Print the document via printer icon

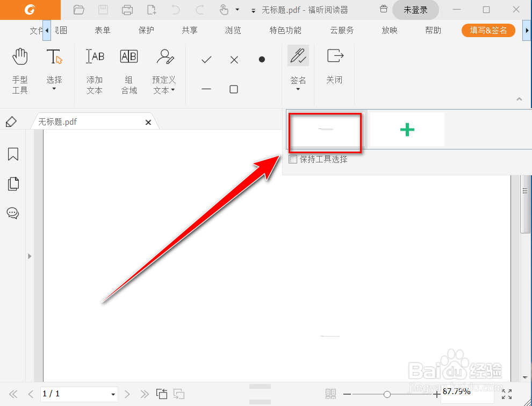[x=127, y=10]
